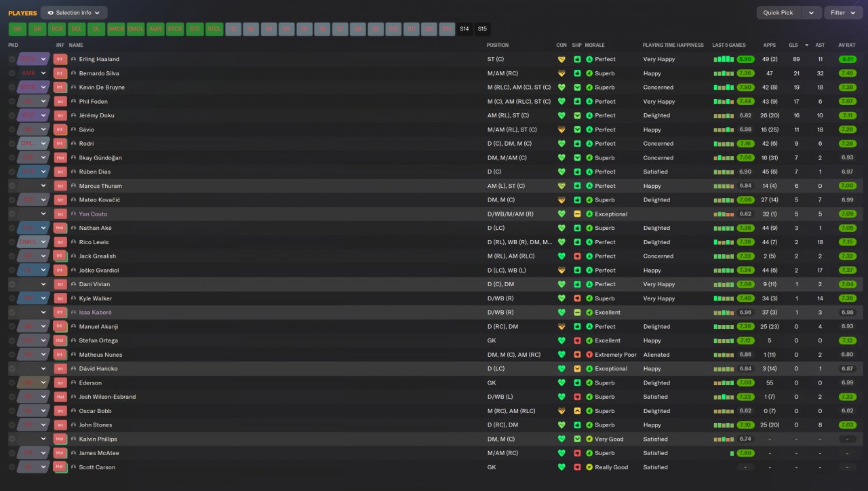The width and height of the screenshot is (868, 491).
Task: Click Joško Gvardiol's condition heart icon
Action: (x=561, y=271)
